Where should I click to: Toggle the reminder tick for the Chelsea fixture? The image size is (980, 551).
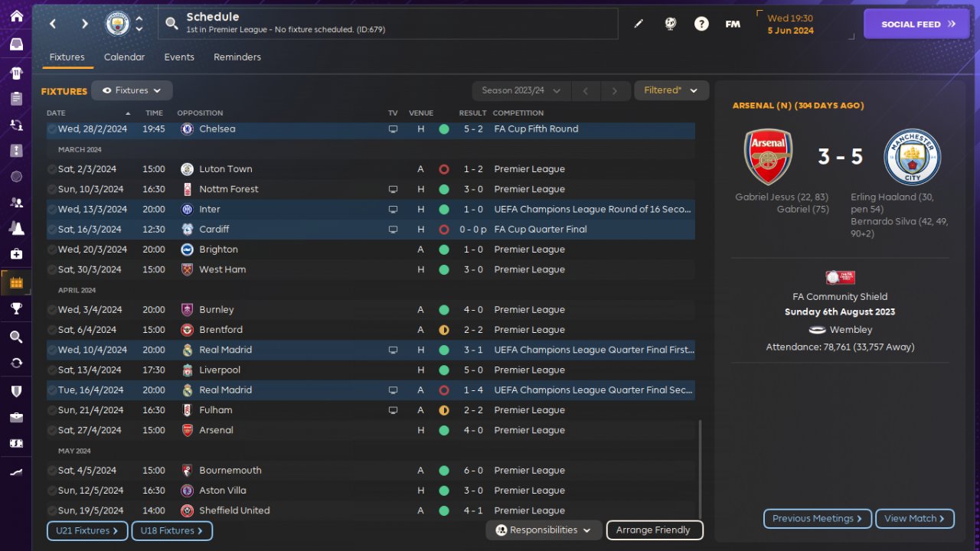(52, 129)
